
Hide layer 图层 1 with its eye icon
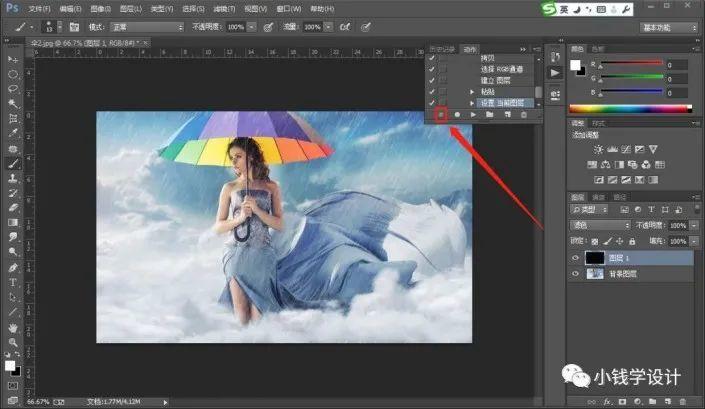tap(575, 258)
